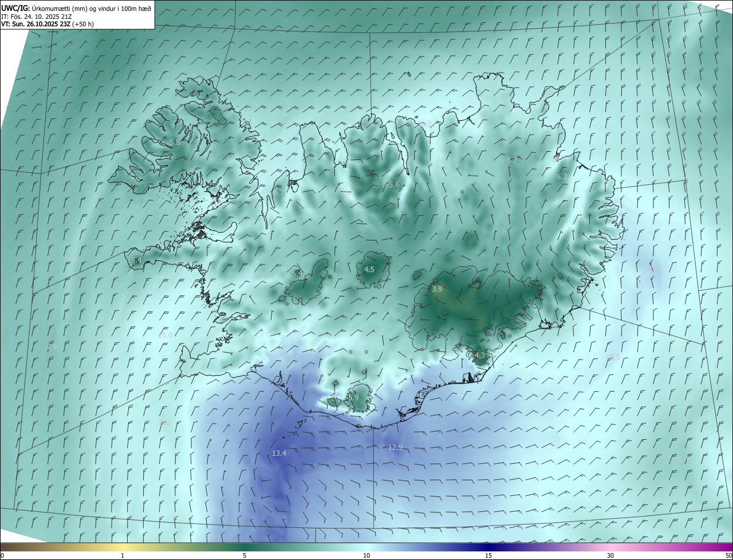Click the colorbar tick label 15
Image resolution: width=733 pixels, height=560 pixels.
click(488, 555)
